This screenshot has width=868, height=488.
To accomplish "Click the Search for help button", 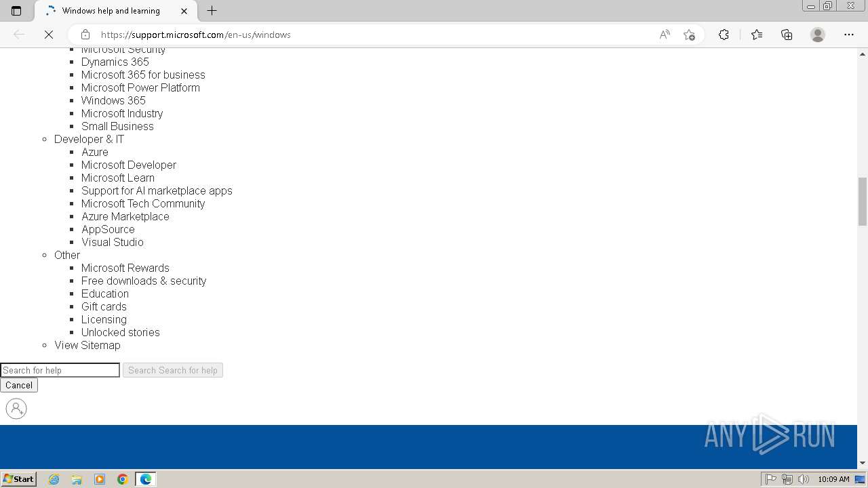I will click(173, 370).
